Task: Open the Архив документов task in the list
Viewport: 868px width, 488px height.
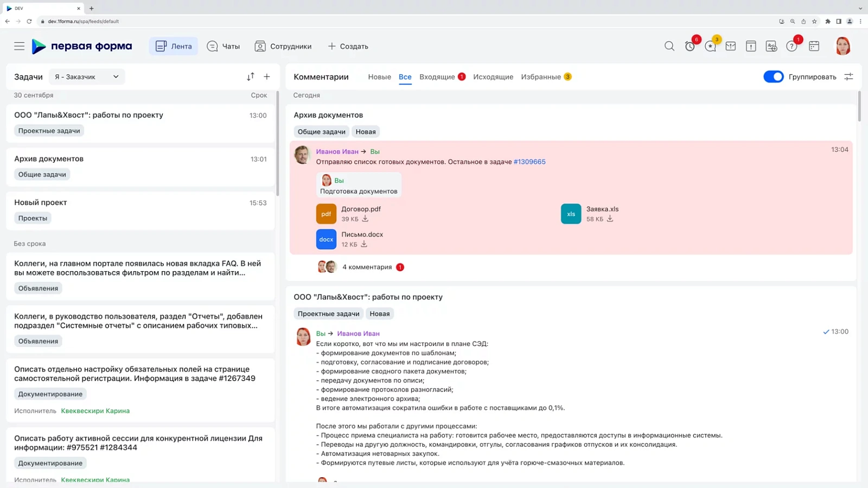Action: [x=140, y=166]
